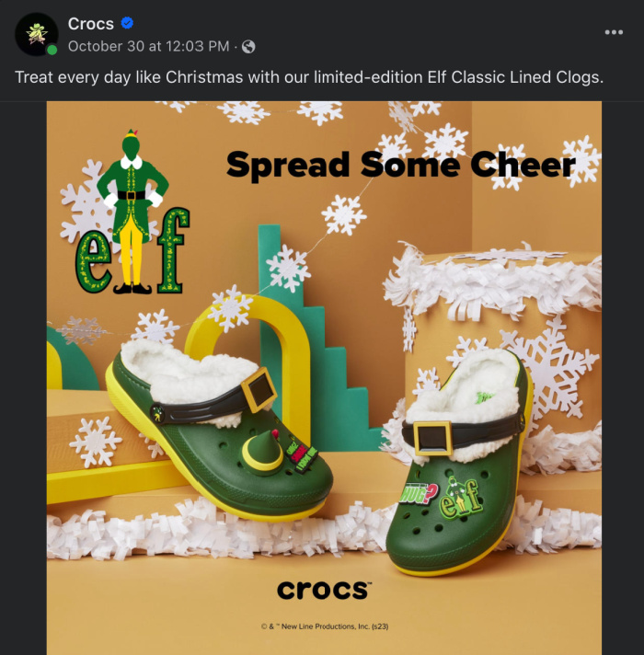644x655 pixels.
Task: Click the elf logo charm on right clog
Action: tap(460, 499)
